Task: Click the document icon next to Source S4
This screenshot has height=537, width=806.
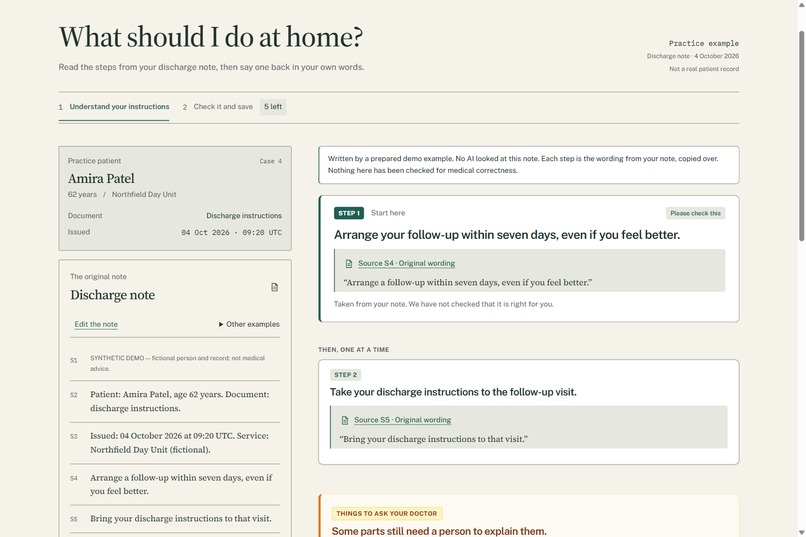Action: 349,264
